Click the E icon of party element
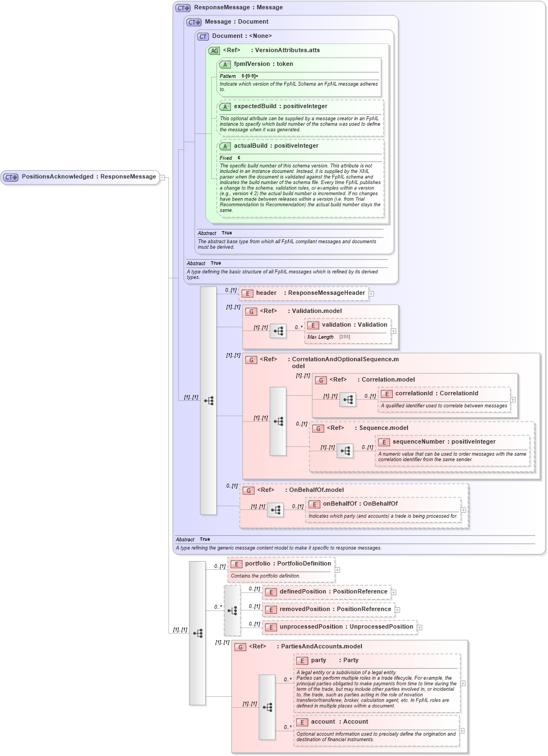 pos(302,660)
